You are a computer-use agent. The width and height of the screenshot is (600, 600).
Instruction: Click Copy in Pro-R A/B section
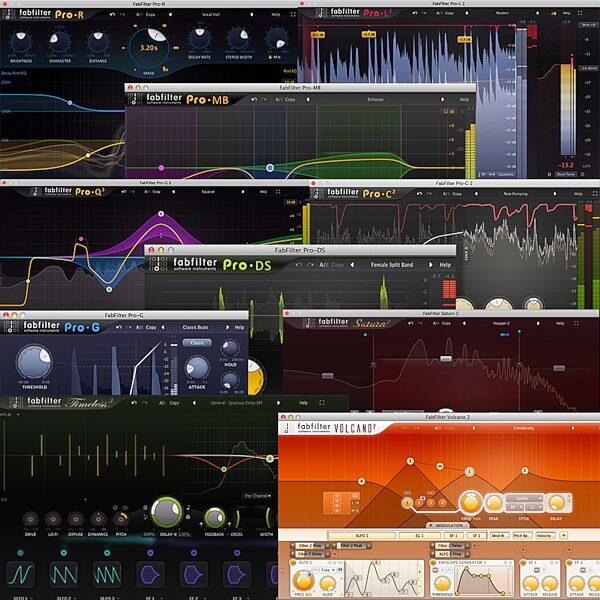tap(150, 15)
